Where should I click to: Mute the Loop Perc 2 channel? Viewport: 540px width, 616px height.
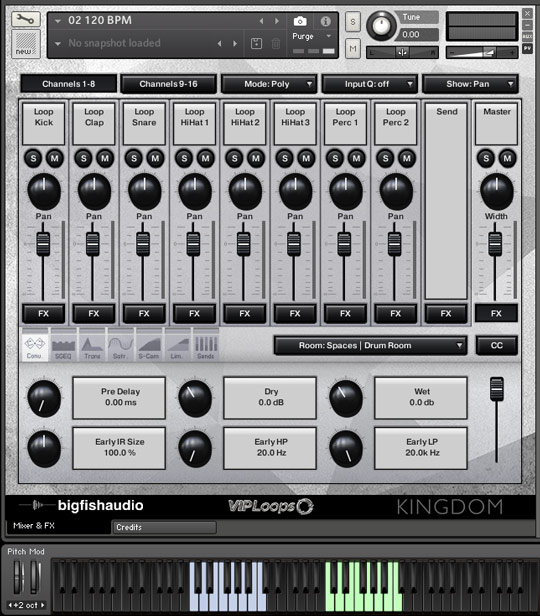(406, 158)
